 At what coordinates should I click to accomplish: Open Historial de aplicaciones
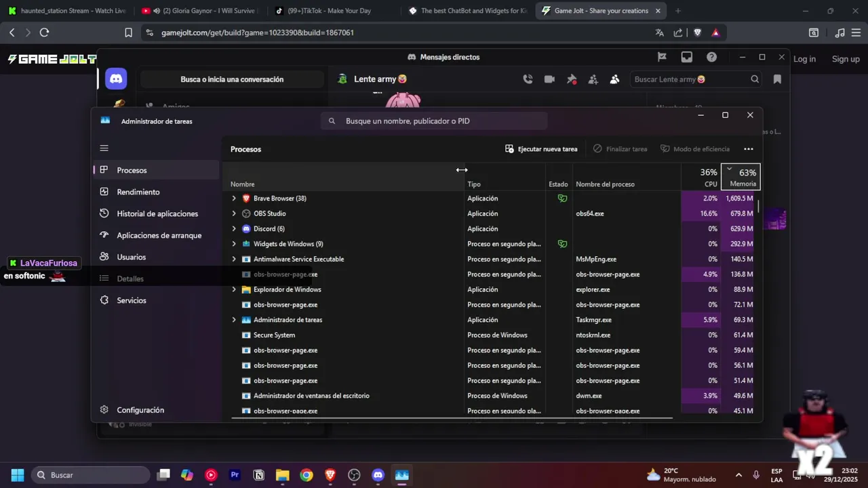tap(157, 213)
